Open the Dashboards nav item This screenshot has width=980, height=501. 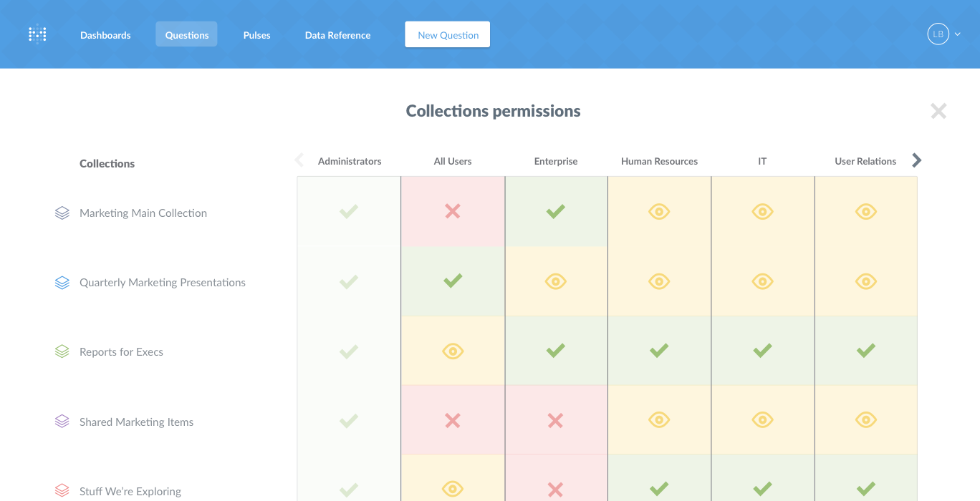pos(105,35)
